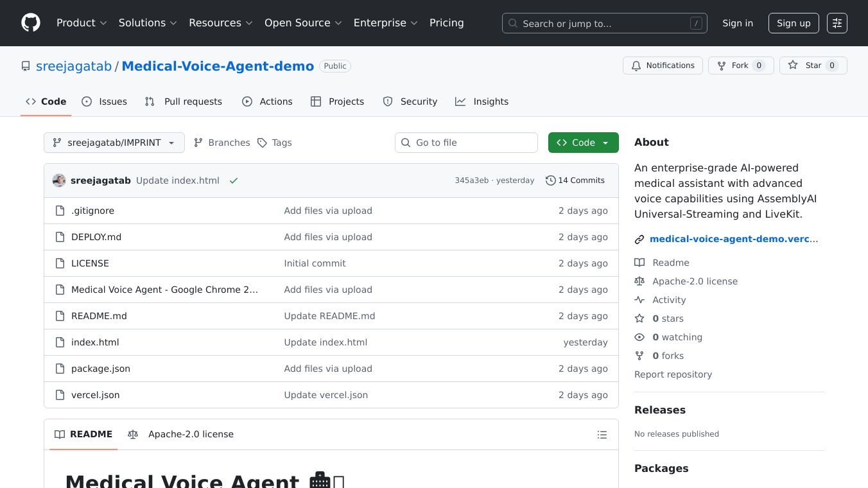Select the Apache-2.0 license tab
This screenshot has width=868, height=488.
point(181,435)
